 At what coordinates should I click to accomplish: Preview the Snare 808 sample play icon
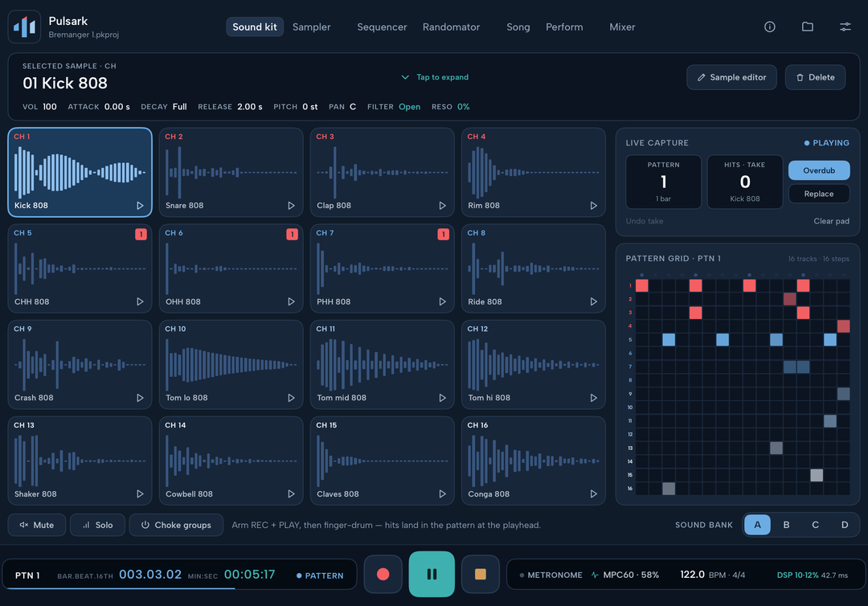click(x=291, y=205)
